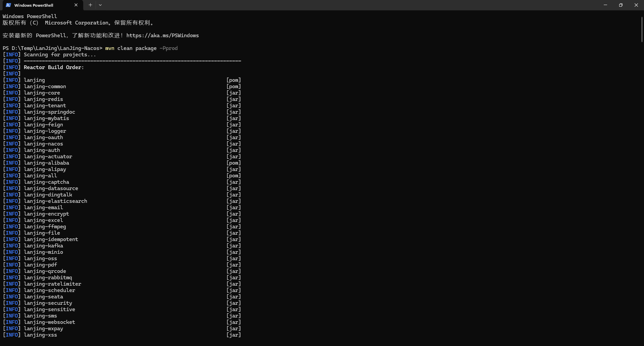Click the [pom] tag beside lanjing-alibaba
Image resolution: width=644 pixels, height=346 pixels.
(x=234, y=163)
